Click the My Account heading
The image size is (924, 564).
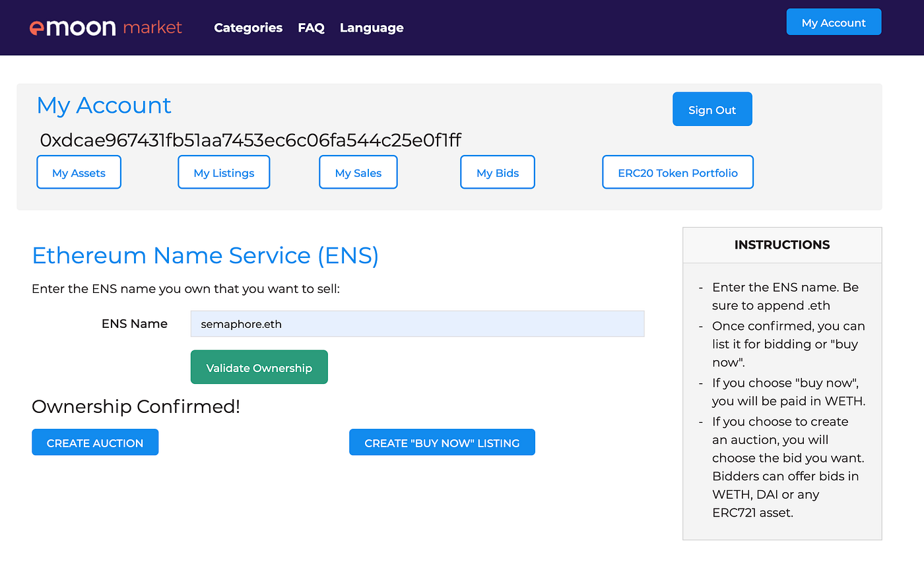[x=104, y=105]
